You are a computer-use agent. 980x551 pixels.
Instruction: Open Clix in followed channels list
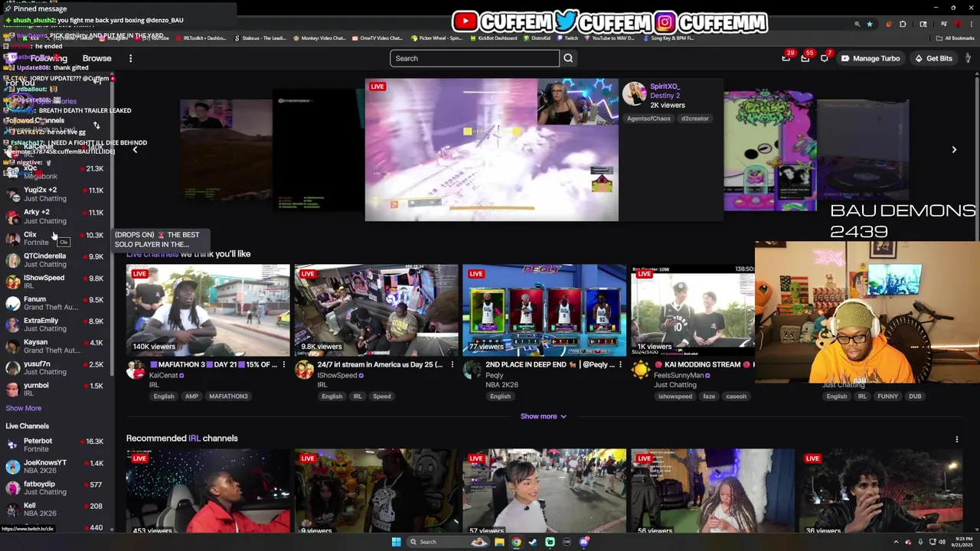click(55, 239)
